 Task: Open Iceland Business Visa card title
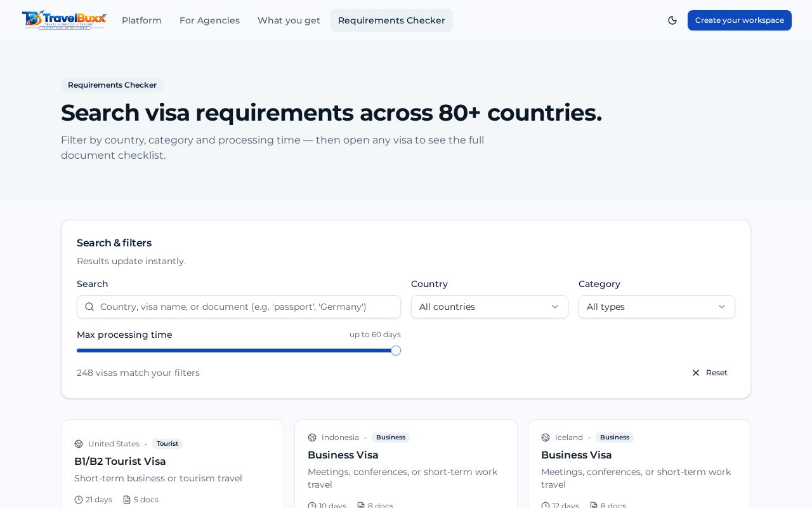[577, 455]
